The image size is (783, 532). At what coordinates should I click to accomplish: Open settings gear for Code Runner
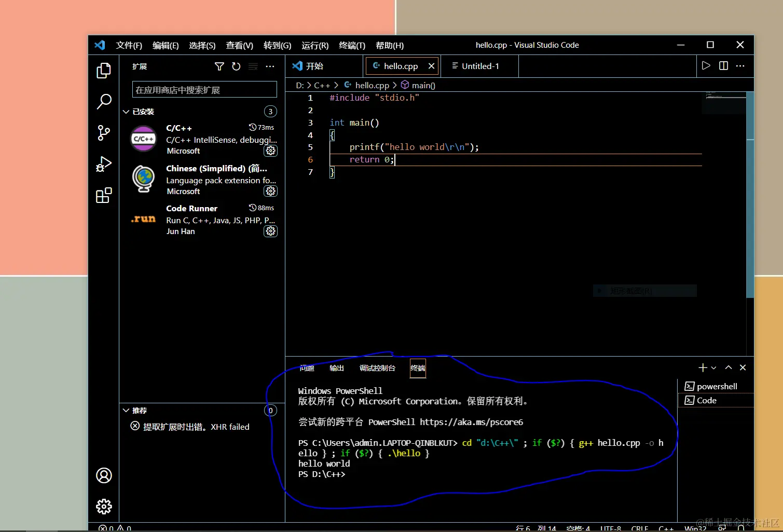(x=271, y=231)
